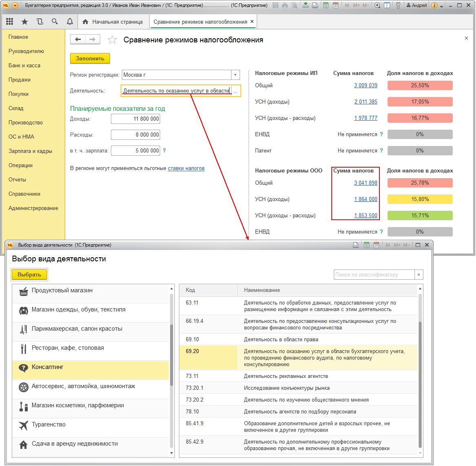Screen dimensions: 476x466
Task: Click the back arrow navigation button
Action: [x=78, y=39]
